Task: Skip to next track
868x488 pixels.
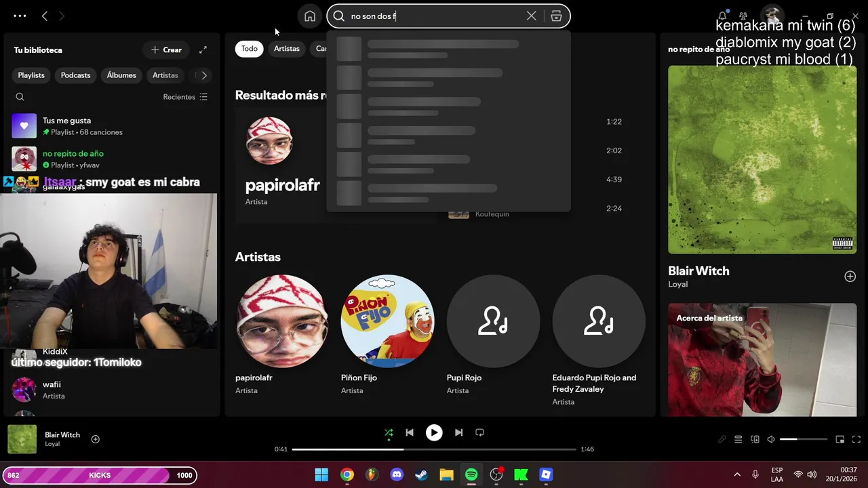Action: (x=458, y=432)
